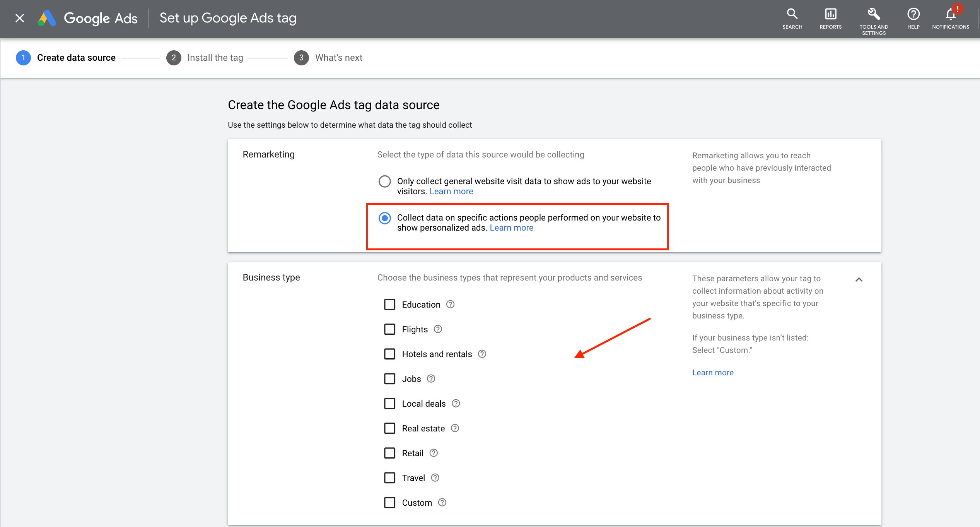Close the tag setup with X button
980x527 pixels.
[20, 18]
